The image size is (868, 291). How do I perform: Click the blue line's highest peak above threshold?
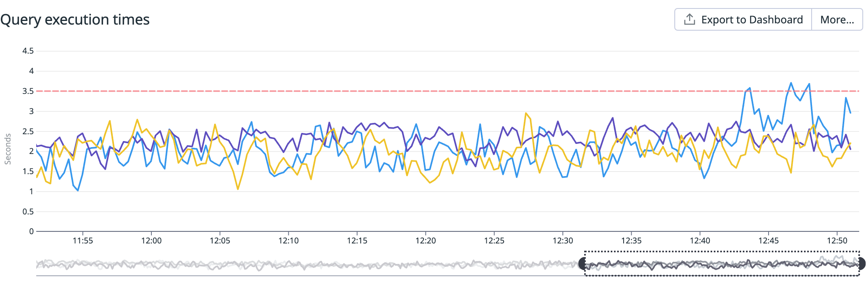tap(791, 83)
